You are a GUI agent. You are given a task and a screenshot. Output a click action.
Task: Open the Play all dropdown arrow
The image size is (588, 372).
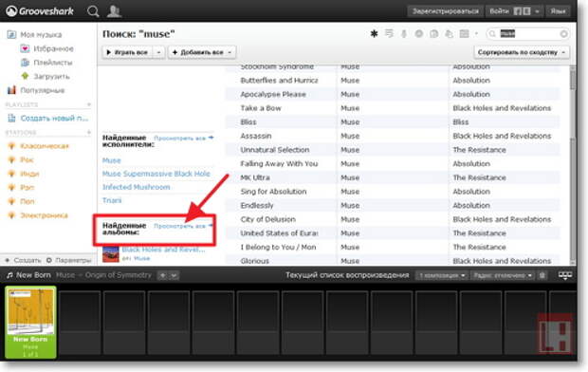[x=158, y=52]
